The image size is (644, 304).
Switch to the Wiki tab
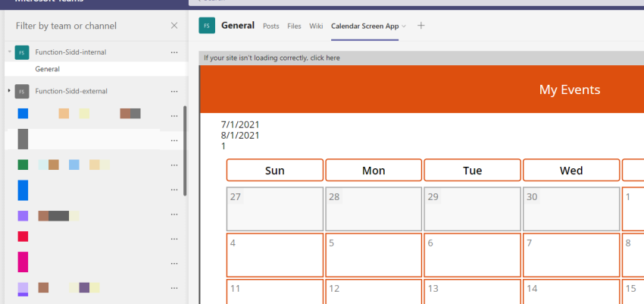point(316,26)
